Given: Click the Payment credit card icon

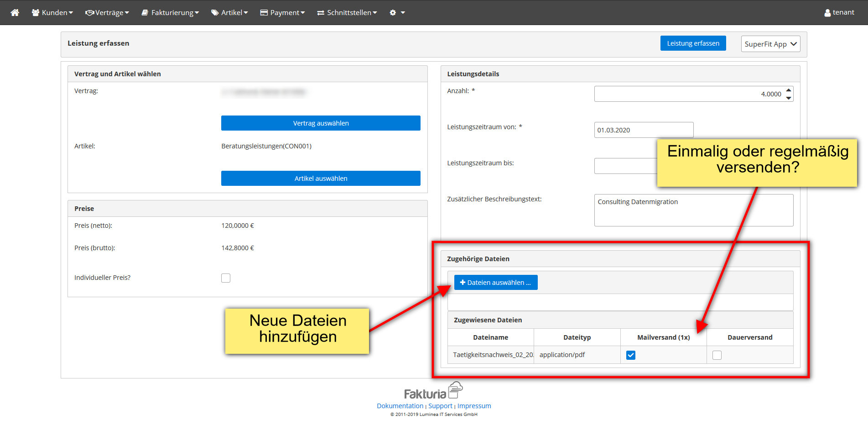Looking at the screenshot, I should pos(264,12).
